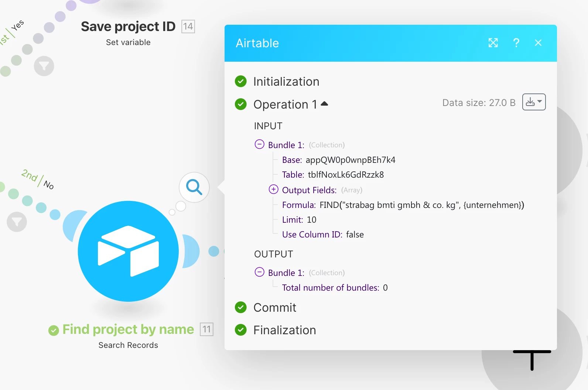The height and width of the screenshot is (390, 588).
Task: Click the Use Column ID: false row
Action: 323,235
